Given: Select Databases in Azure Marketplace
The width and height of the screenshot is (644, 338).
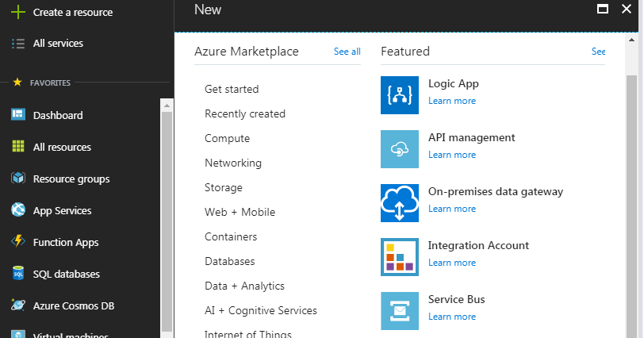Looking at the screenshot, I should pos(229,261).
